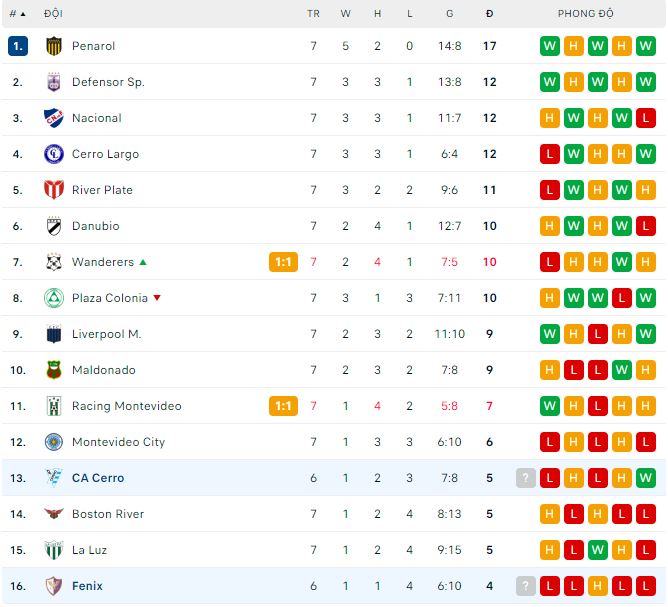Click the Defensor Sp. club logo
Image resolution: width=668 pixels, height=607 pixels.
(x=54, y=82)
